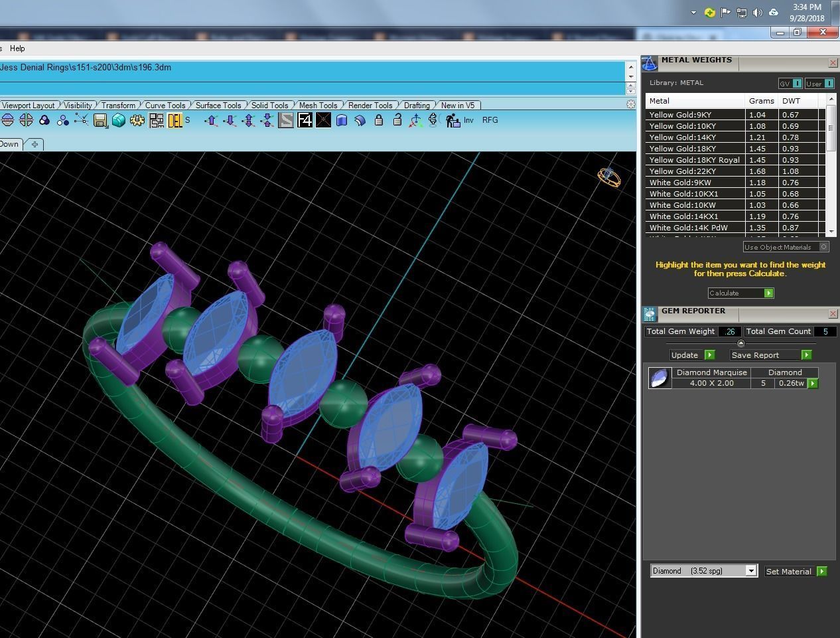Click the command history scroll-up arrow

coord(631,66)
